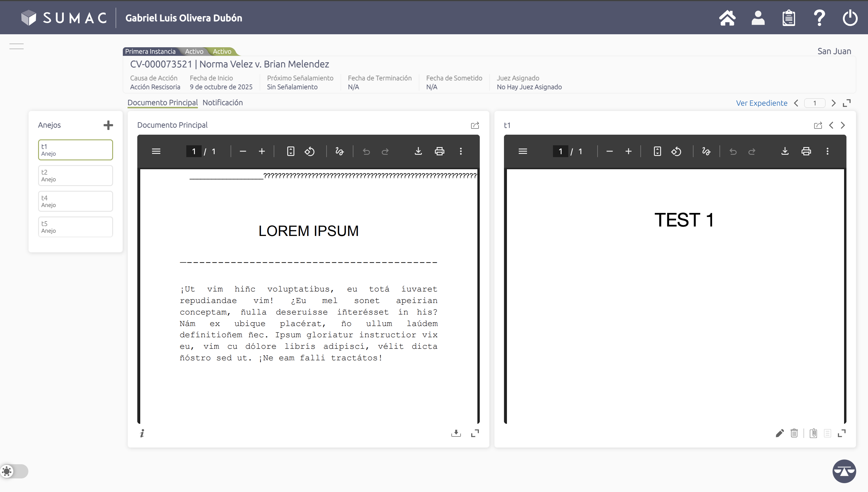Screen dimensions: 868x492
Task: Click the clipboard icon in header
Action: tap(789, 18)
